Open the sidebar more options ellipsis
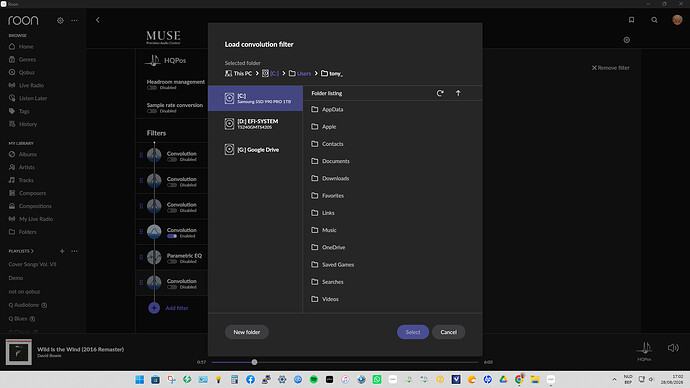The width and height of the screenshot is (690, 388). coord(74,20)
